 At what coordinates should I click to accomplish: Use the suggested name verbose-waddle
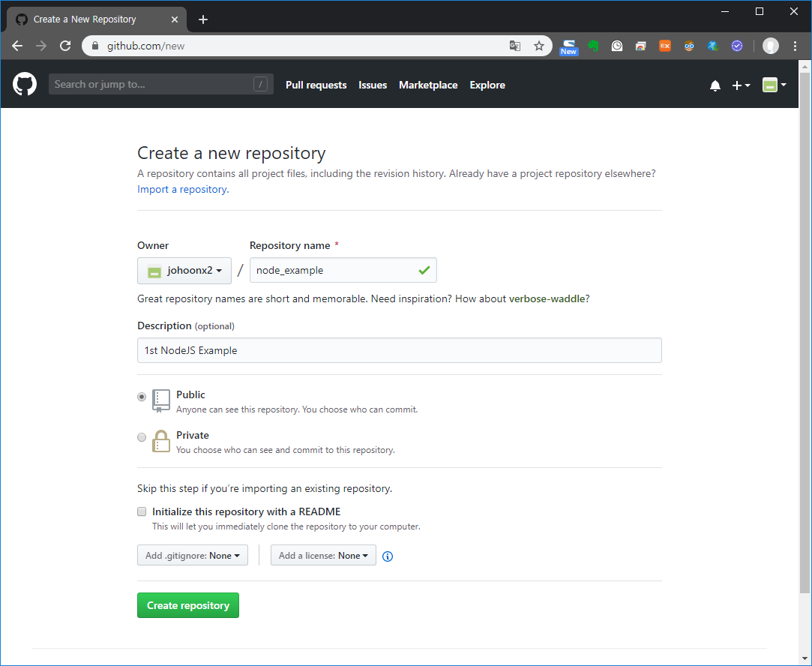547,298
